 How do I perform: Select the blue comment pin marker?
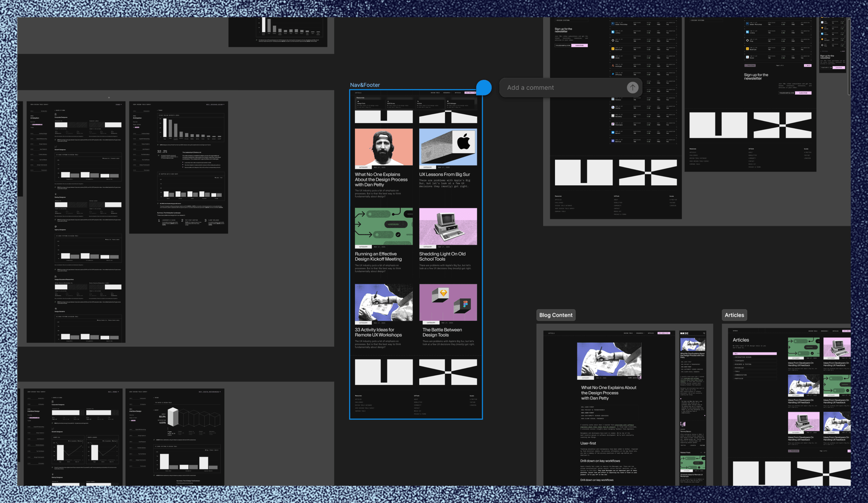484,88
